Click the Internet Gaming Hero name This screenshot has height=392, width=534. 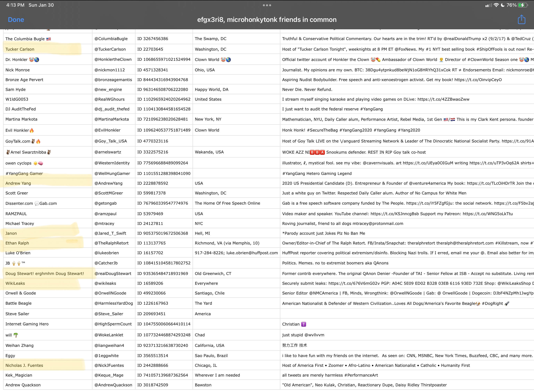(x=27, y=324)
